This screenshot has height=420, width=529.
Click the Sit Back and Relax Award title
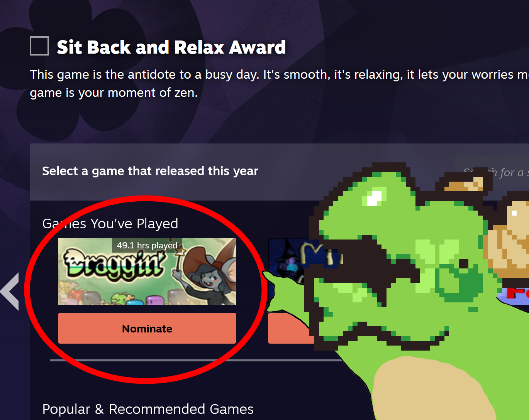(171, 47)
